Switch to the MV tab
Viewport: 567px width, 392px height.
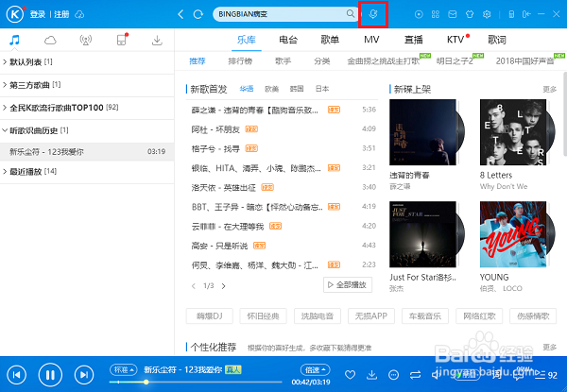tap(371, 40)
